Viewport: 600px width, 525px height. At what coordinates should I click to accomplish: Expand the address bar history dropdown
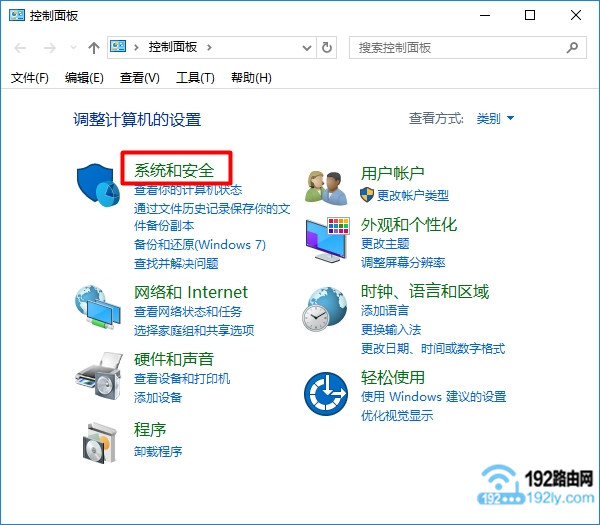click(x=307, y=48)
